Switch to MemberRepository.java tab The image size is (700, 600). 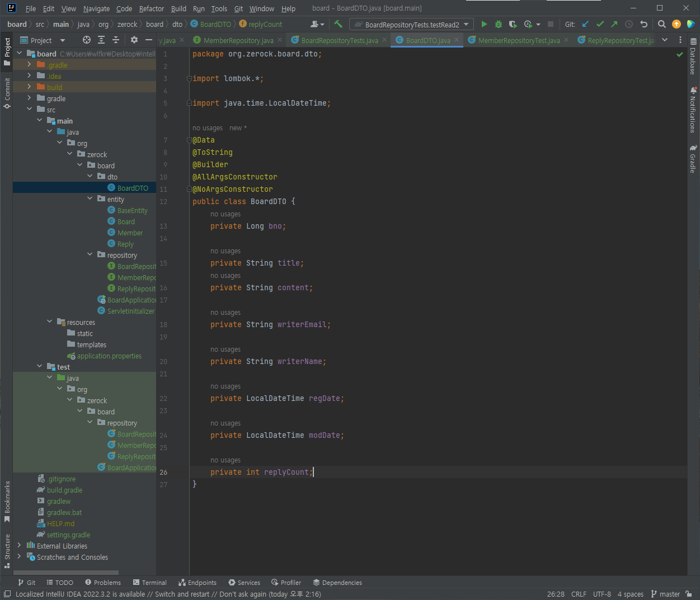coord(238,40)
